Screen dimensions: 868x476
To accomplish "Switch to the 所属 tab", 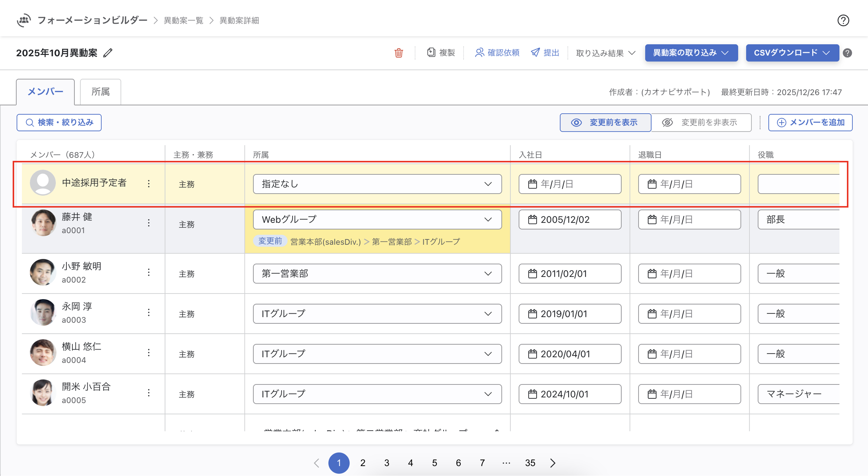I will point(100,92).
